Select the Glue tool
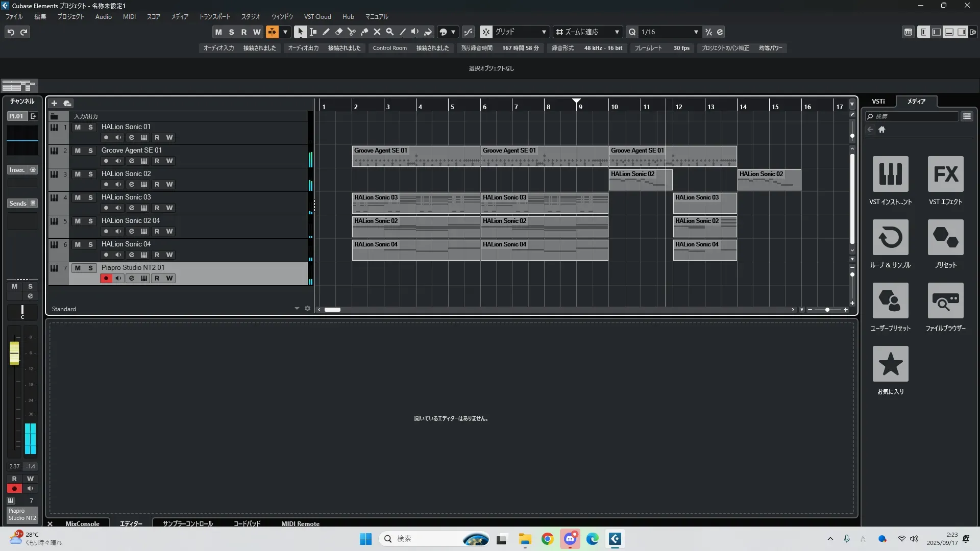The height and width of the screenshot is (551, 980). pyautogui.click(x=364, y=32)
